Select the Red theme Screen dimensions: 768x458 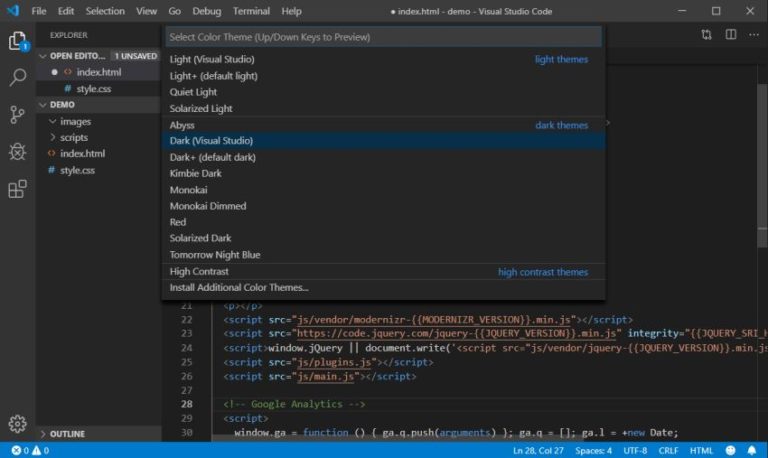click(384, 222)
